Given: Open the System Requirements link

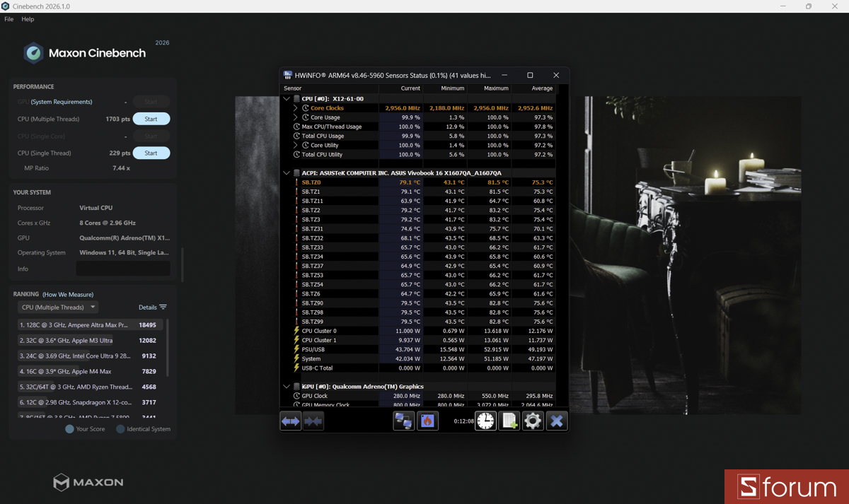Looking at the screenshot, I should click(x=62, y=102).
